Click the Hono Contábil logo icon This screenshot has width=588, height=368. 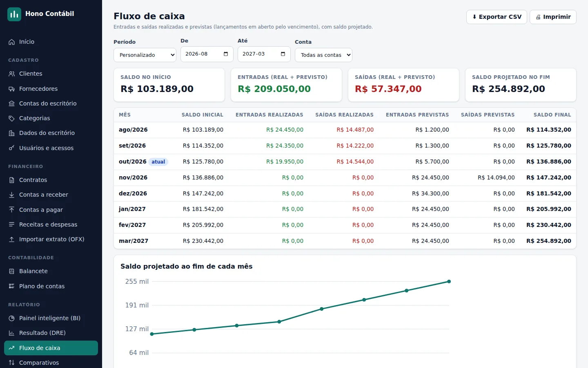tap(14, 14)
